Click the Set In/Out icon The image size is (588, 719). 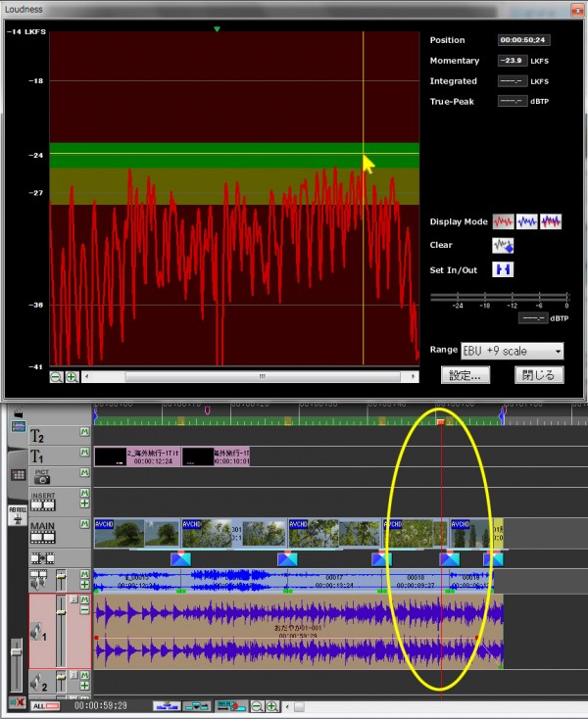[502, 270]
